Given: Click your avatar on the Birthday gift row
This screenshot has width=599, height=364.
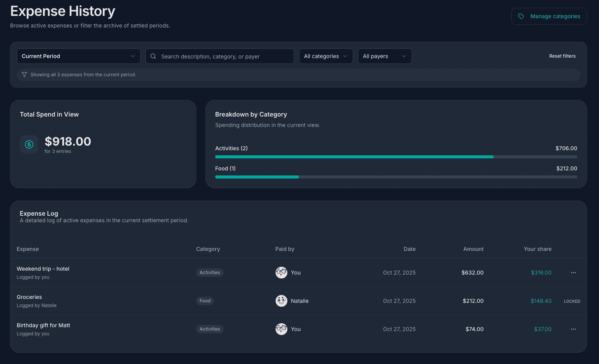Looking at the screenshot, I should [x=281, y=329].
